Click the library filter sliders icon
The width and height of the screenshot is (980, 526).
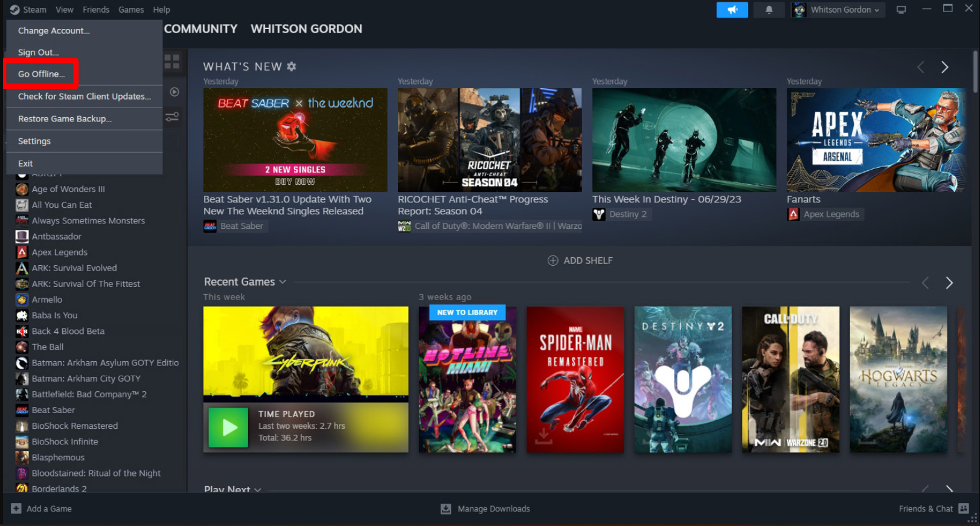[x=172, y=117]
